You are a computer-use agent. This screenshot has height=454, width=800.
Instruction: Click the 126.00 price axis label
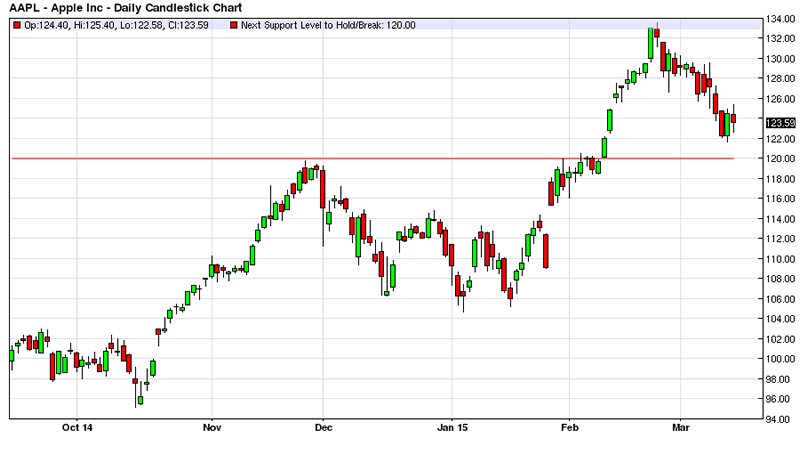(780, 99)
